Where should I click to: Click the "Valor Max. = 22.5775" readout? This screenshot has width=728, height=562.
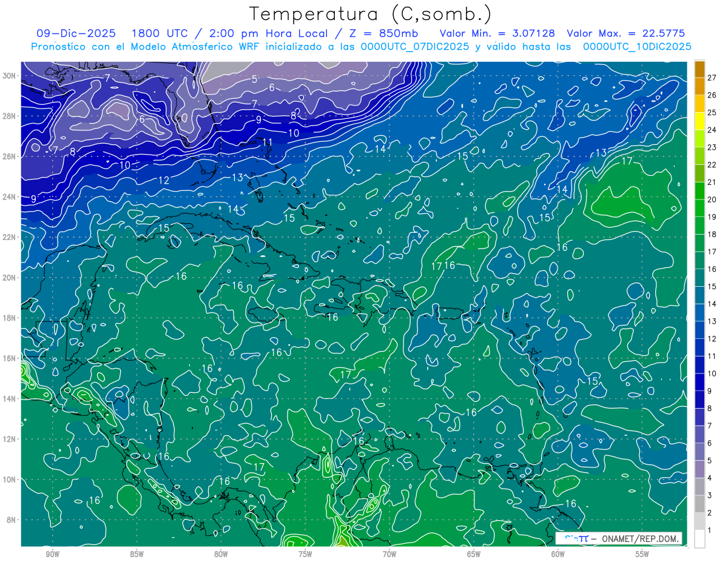[x=626, y=33]
